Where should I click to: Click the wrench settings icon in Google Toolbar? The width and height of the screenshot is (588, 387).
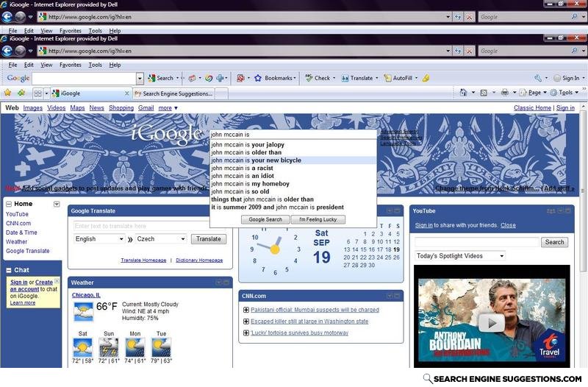[x=538, y=78]
